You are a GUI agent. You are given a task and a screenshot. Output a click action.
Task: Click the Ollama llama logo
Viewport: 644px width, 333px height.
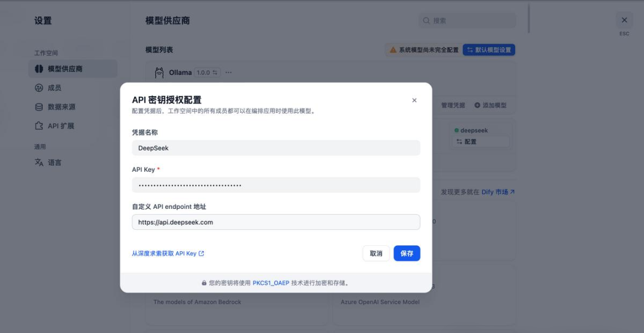click(159, 72)
